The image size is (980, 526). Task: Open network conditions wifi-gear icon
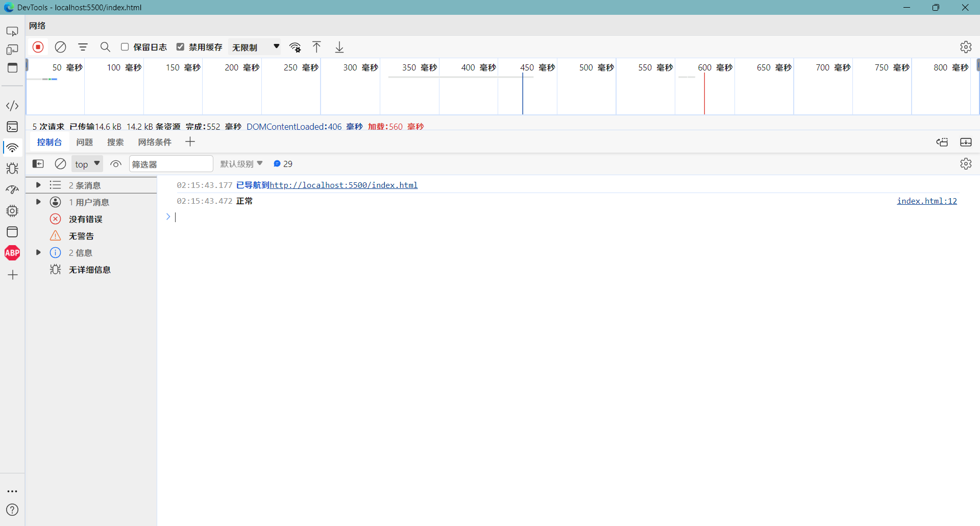(295, 47)
